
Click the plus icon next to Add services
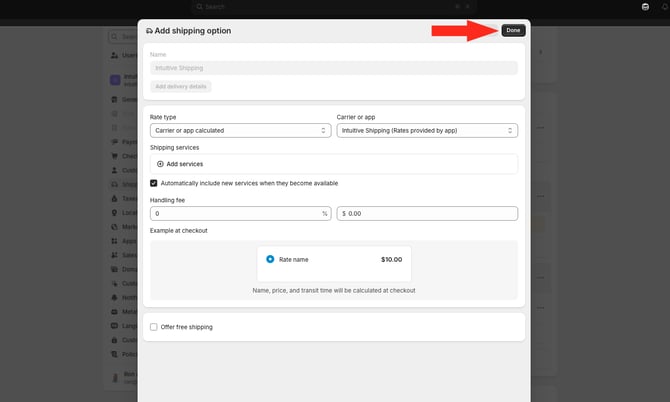click(x=160, y=164)
